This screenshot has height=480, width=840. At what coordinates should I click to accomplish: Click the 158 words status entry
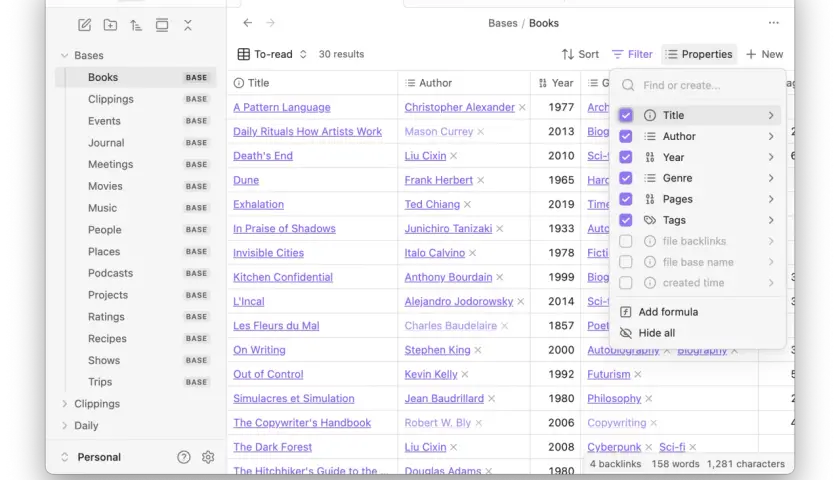(676, 464)
